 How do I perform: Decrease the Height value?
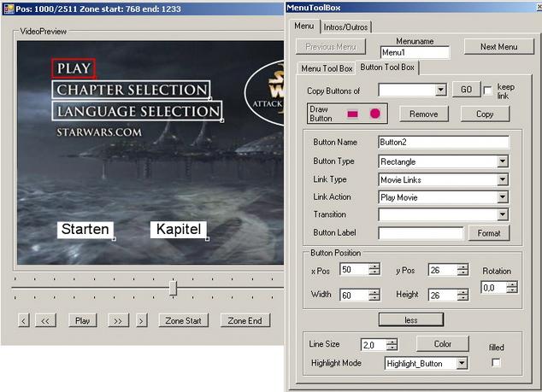[x=462, y=298]
